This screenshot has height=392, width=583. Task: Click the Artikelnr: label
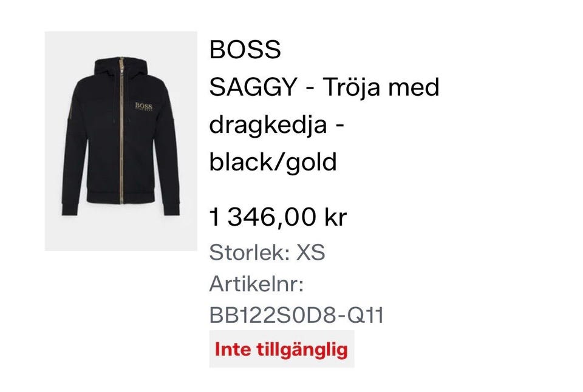click(256, 284)
